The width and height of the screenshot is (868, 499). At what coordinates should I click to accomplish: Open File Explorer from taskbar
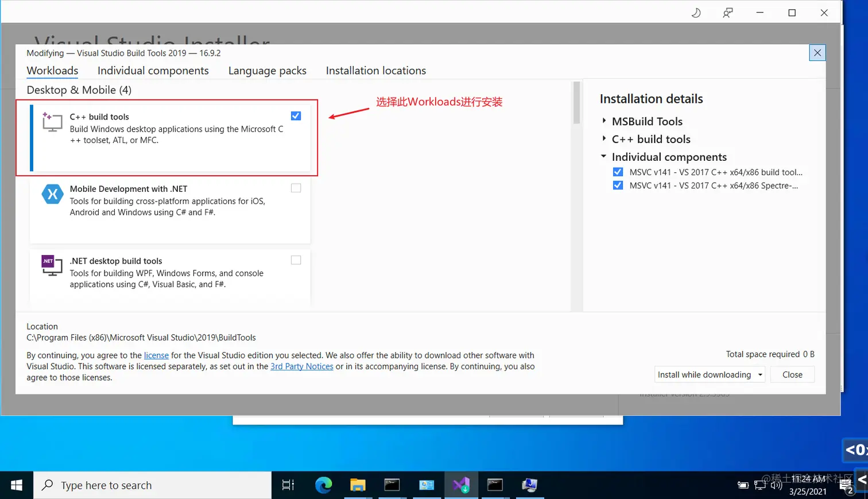coord(358,485)
